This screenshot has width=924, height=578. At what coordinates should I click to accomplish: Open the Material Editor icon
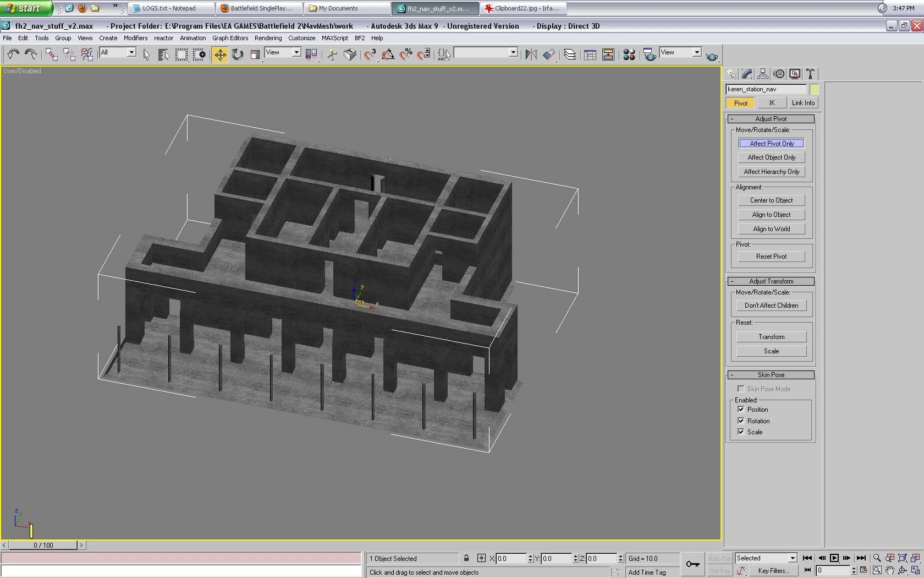(629, 54)
